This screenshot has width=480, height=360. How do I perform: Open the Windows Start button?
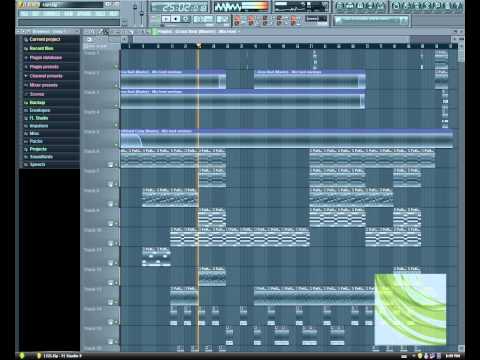22,356
